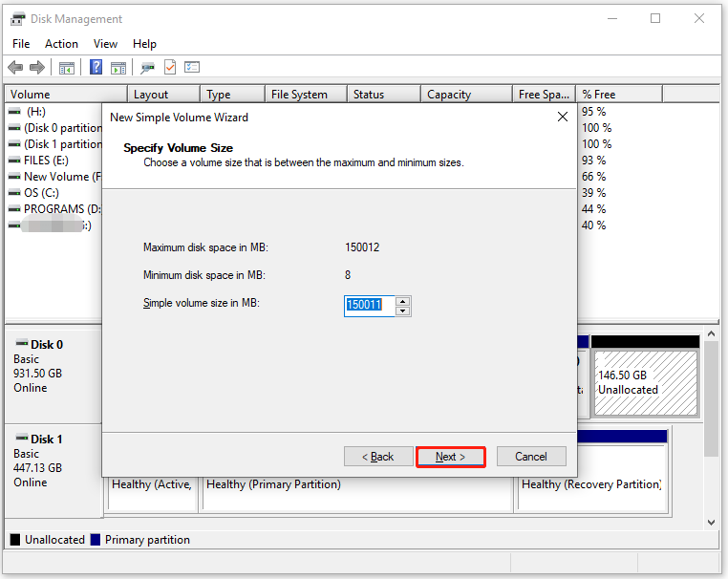Click the Simple volume size in MB label
Screen dimensions: 728x579
(x=202, y=303)
